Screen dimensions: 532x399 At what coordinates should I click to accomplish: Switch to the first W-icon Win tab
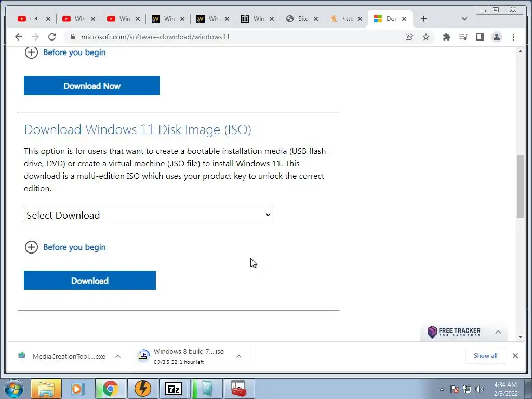pyautogui.click(x=164, y=19)
